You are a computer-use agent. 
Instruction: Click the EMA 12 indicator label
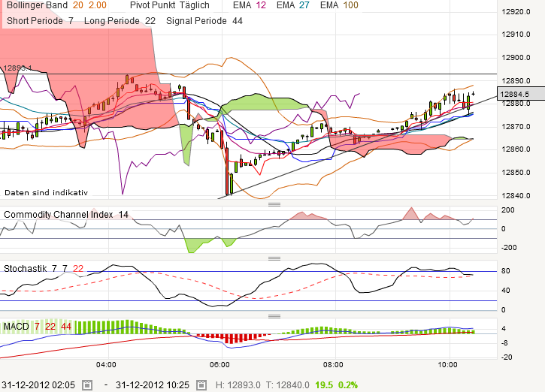click(x=250, y=5)
